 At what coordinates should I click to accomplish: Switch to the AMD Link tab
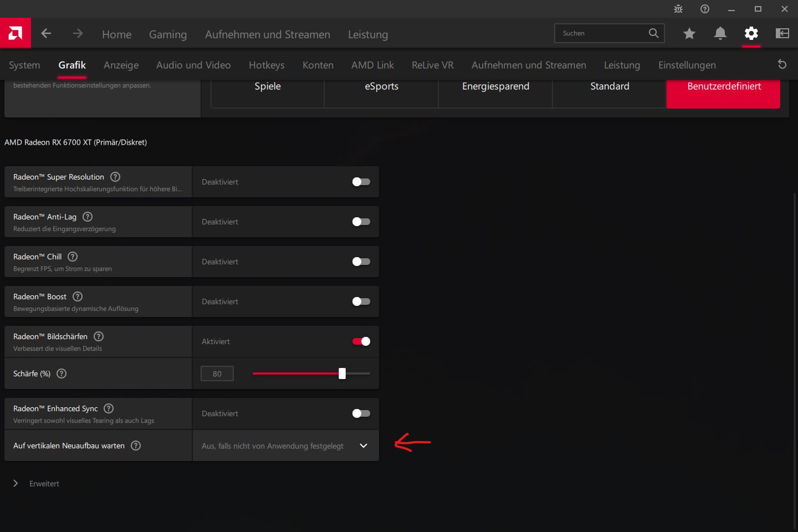(x=372, y=65)
